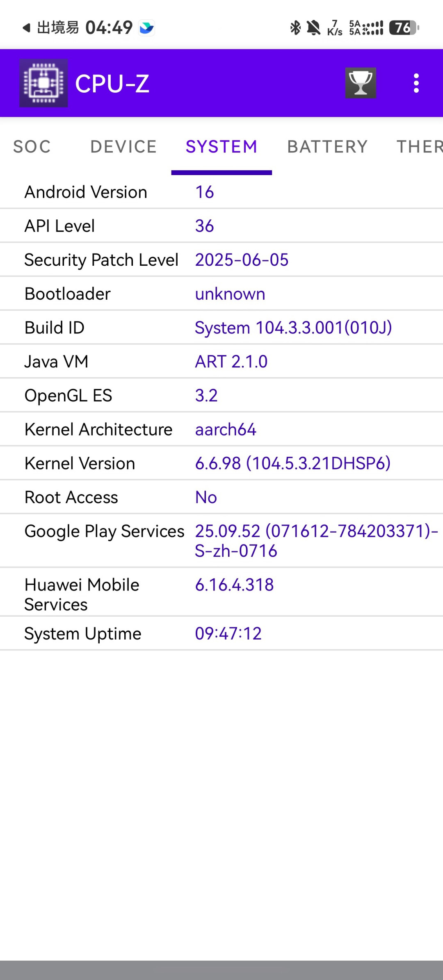The width and height of the screenshot is (443, 980).
Task: Switch to the SOC tab
Action: pos(32,146)
